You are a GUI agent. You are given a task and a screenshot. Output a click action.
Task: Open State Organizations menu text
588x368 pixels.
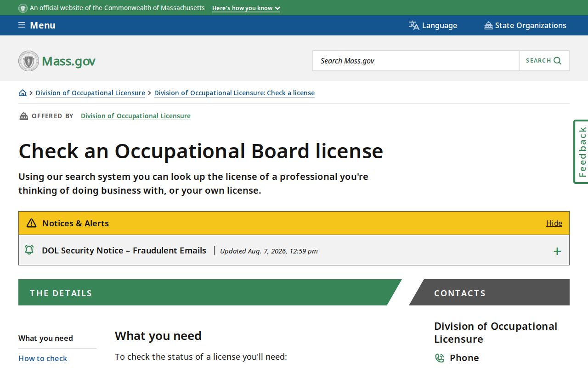click(531, 25)
